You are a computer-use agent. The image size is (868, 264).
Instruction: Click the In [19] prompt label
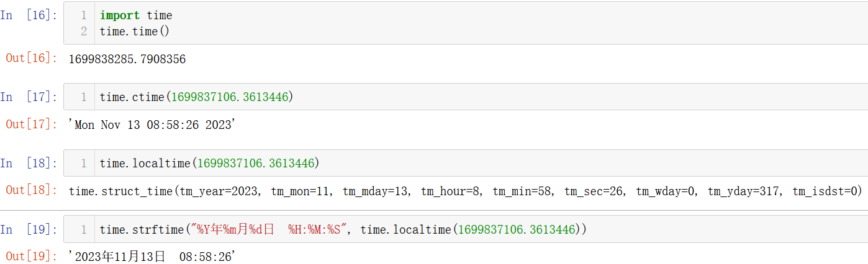coord(29,230)
